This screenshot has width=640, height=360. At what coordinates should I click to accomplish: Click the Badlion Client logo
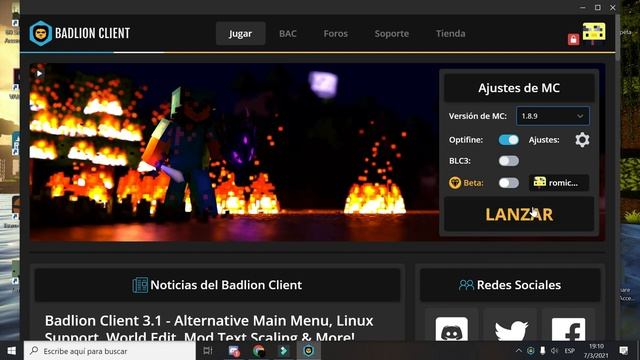point(80,33)
